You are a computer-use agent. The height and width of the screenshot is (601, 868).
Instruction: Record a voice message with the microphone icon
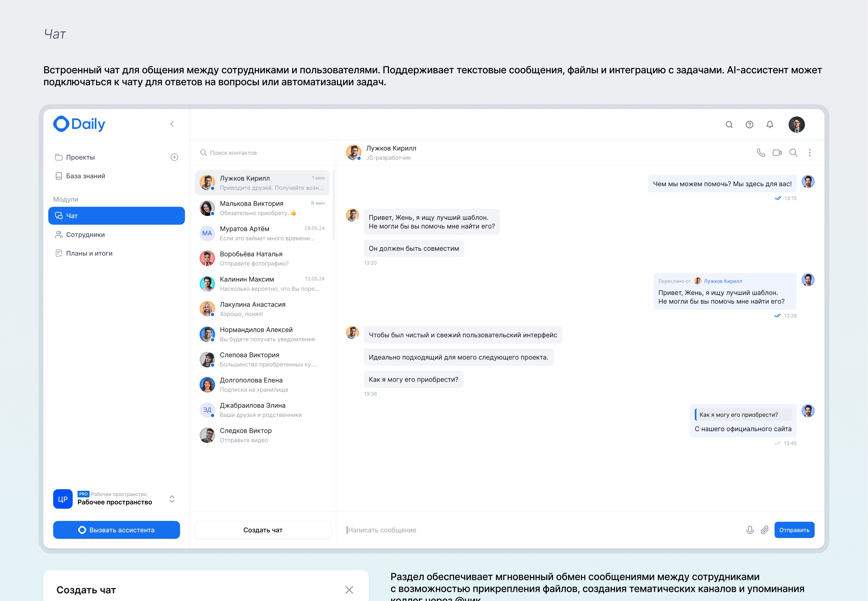tap(750, 530)
